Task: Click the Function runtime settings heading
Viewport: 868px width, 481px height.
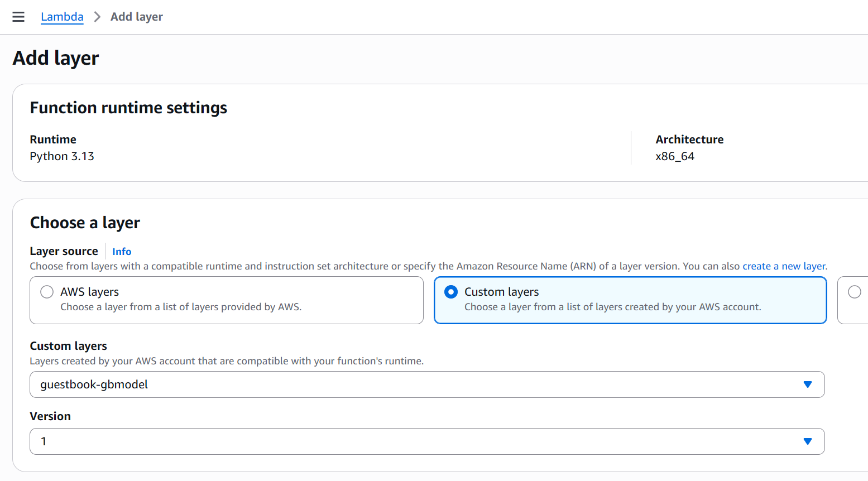Action: pos(128,108)
